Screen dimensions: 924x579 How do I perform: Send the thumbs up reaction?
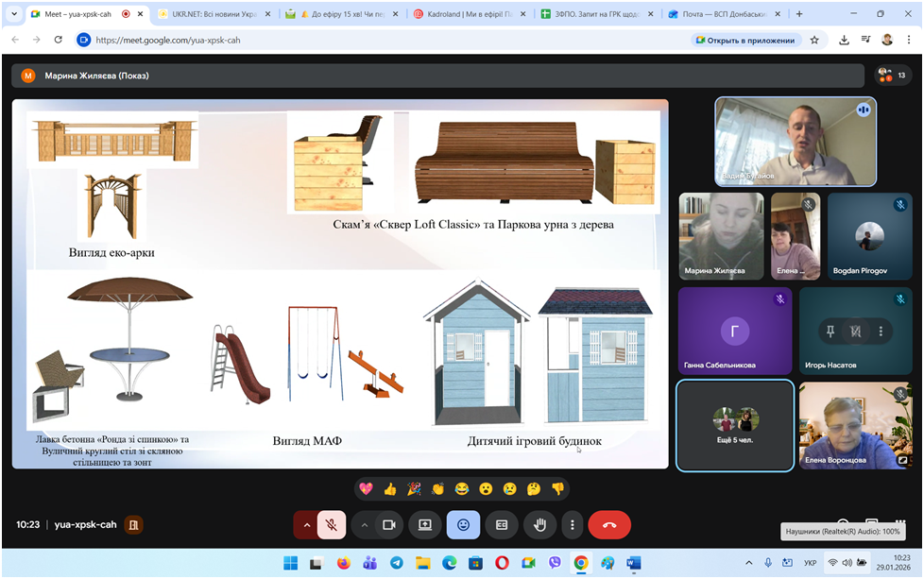[390, 488]
